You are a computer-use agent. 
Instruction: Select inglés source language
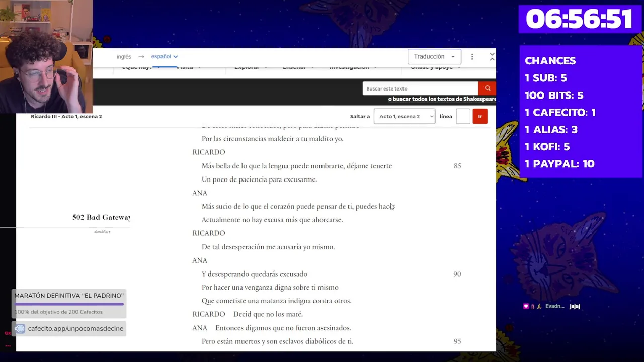point(124,57)
